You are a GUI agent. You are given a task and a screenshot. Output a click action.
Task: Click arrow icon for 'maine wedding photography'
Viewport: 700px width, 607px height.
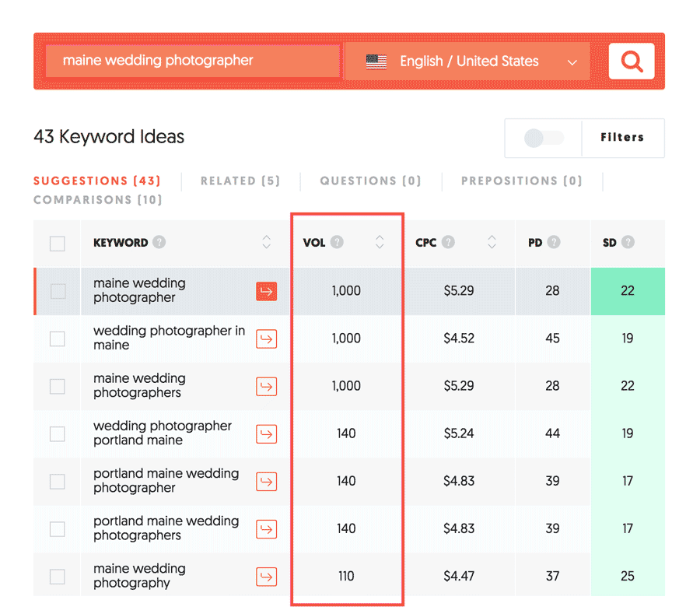coord(267,577)
